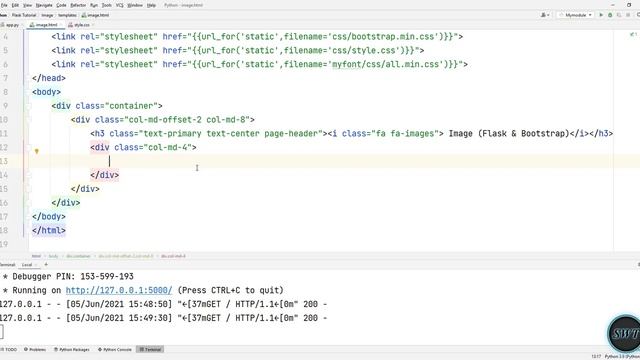
Task: Click the terminal input cursor box
Action: pos(1,332)
